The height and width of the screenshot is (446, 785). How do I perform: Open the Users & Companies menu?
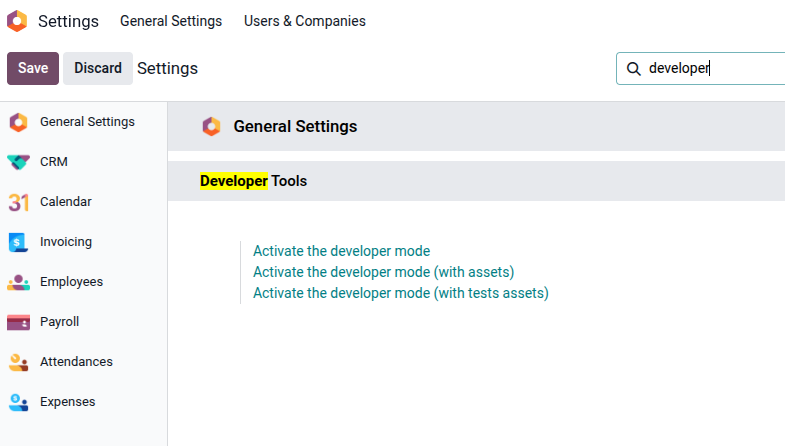click(305, 21)
